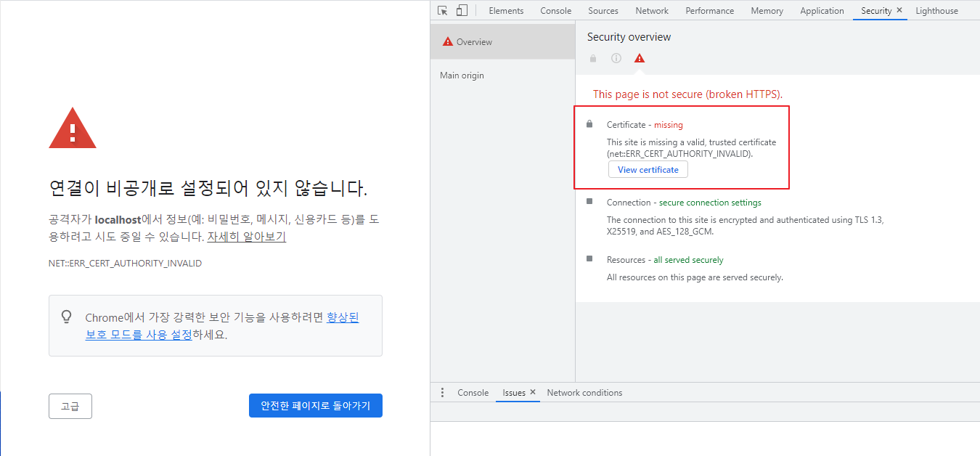Viewport: 980px width, 456px height.
Task: Open Network conditions drawer tab
Action: coord(584,393)
